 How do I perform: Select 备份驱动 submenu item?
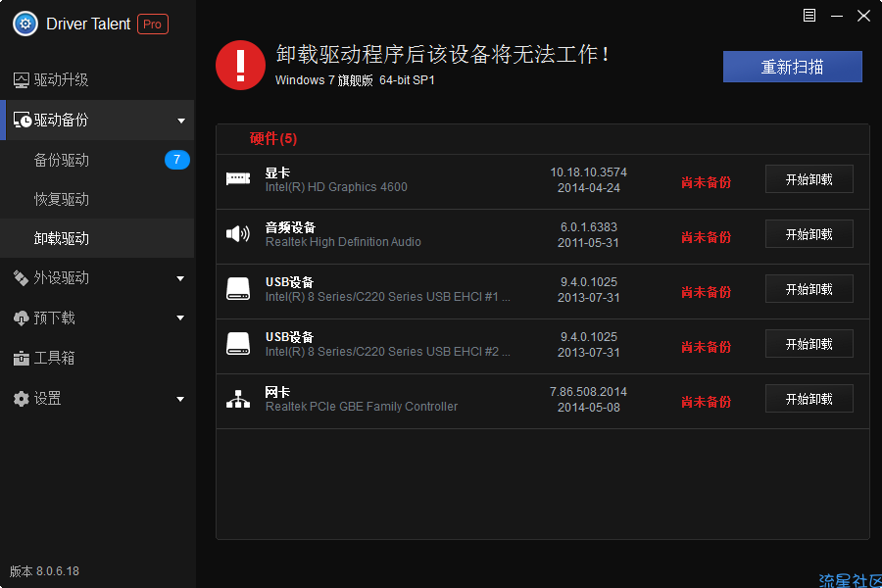pos(97,160)
